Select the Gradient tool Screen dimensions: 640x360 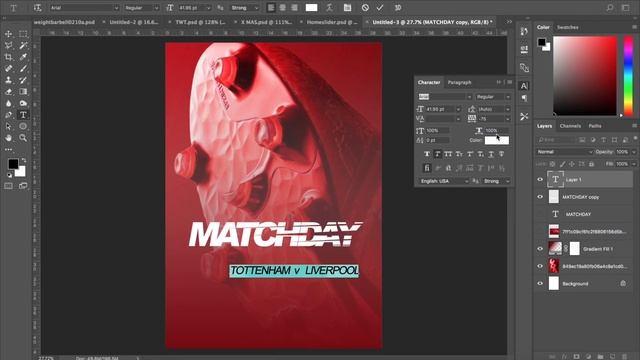(x=23, y=92)
